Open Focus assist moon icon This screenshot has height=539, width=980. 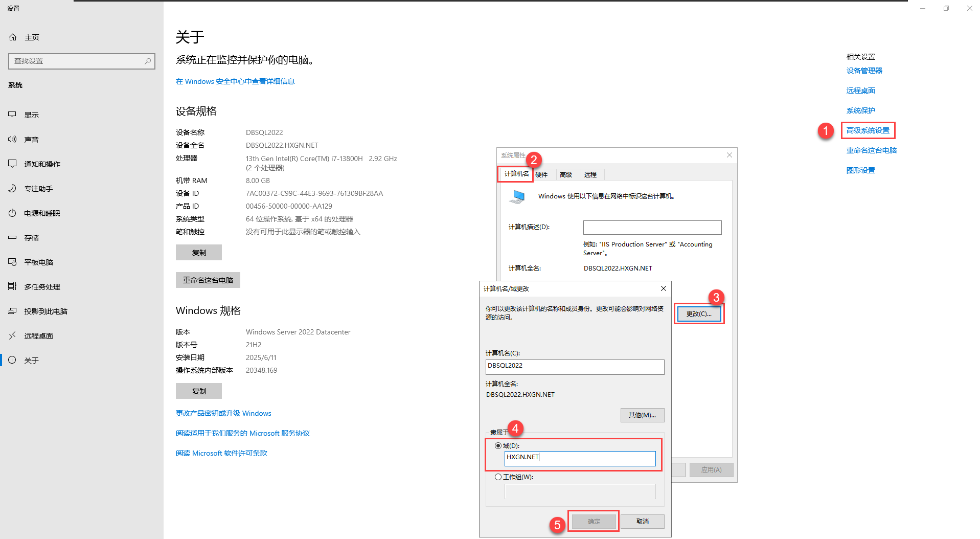coord(12,188)
